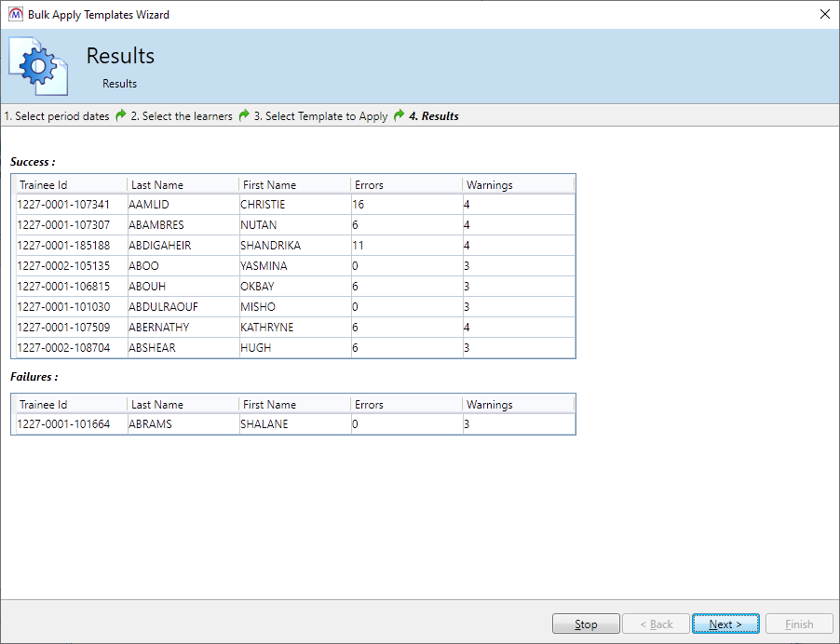This screenshot has height=644, width=840.
Task: Sort Success table by Last Name header
Action: (x=183, y=185)
